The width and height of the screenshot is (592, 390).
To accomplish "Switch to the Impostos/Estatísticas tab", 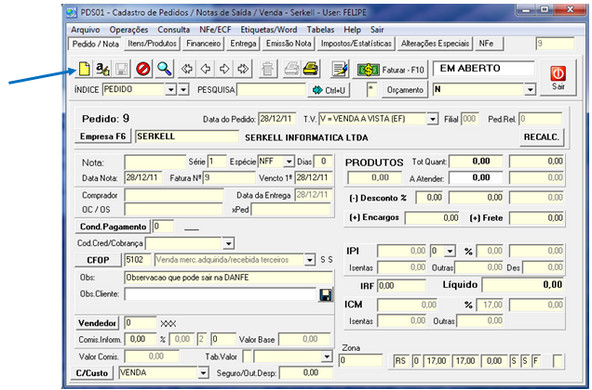I will (356, 44).
